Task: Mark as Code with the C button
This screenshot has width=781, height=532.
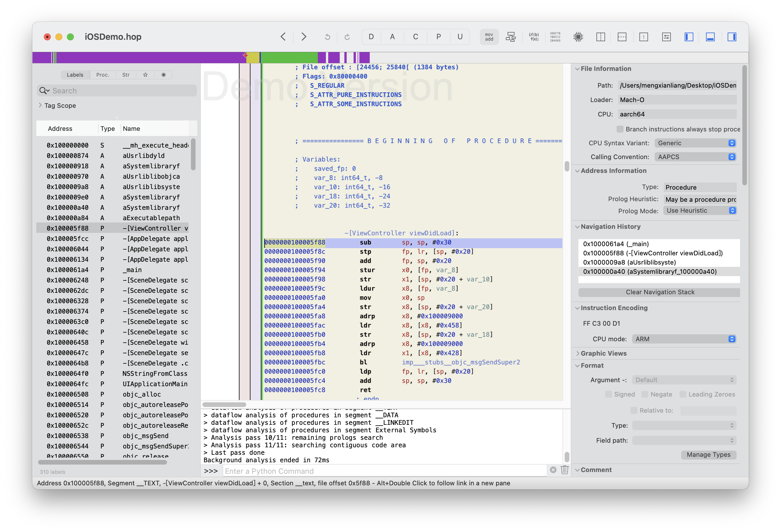Action: point(415,37)
